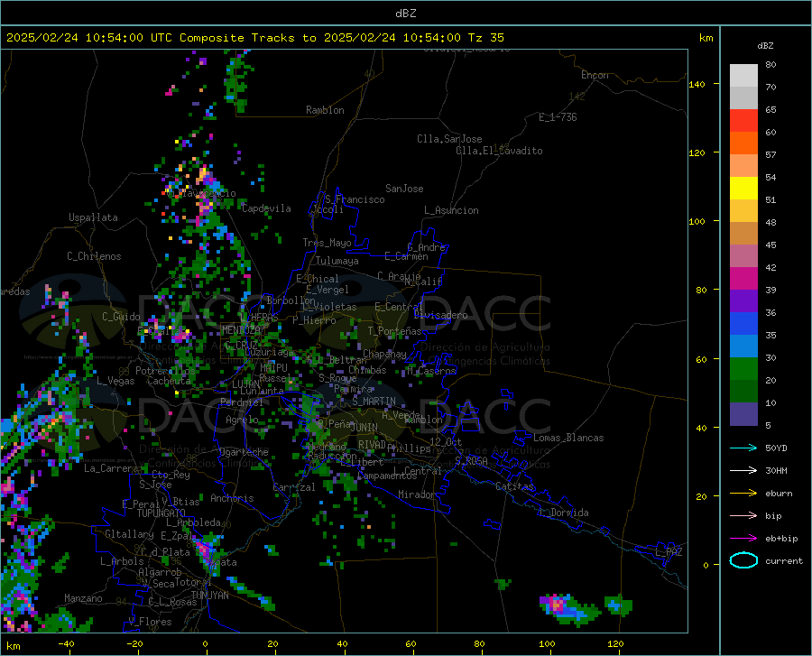
Task: Click the dark green swatch between 20 and 10
Action: 743,392
